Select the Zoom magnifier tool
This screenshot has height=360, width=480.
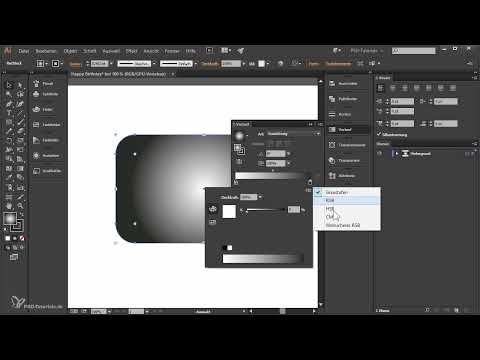point(20,206)
